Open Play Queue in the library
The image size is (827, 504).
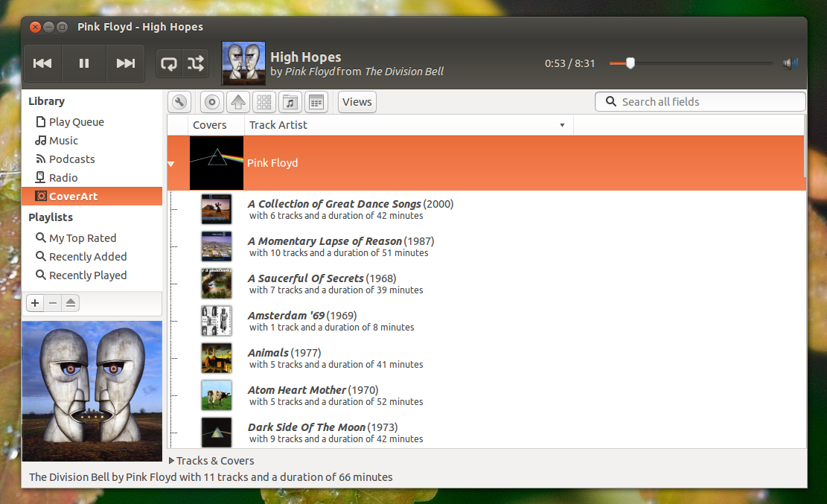click(92, 122)
